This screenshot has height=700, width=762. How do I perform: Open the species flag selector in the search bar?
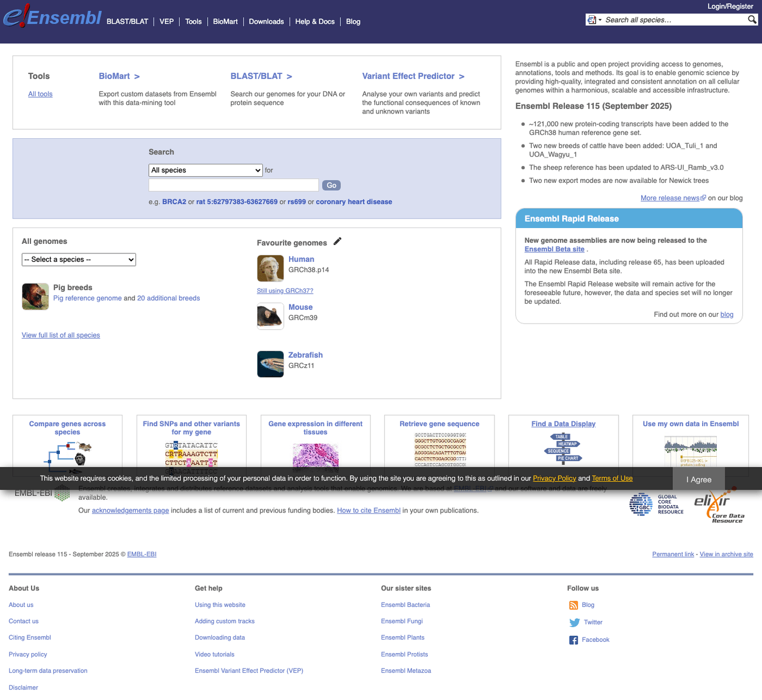click(593, 19)
